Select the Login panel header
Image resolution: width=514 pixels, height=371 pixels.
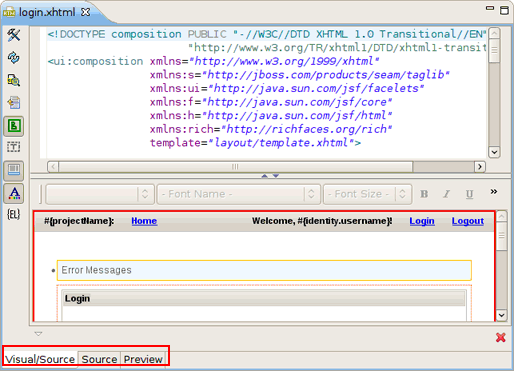coord(264,298)
